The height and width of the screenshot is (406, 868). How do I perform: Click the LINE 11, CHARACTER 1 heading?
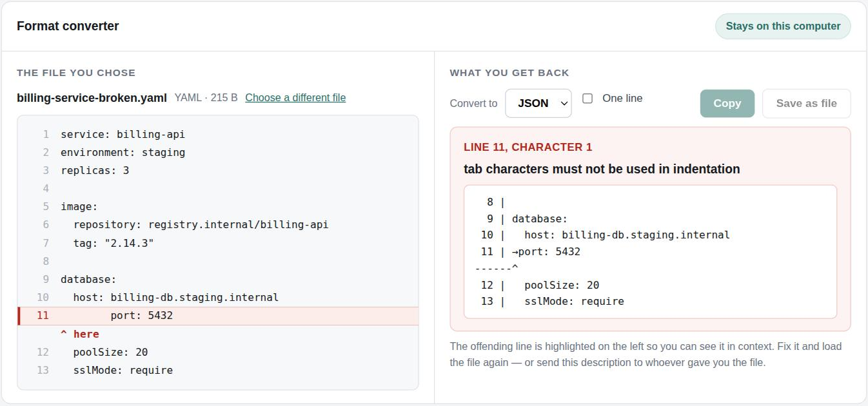tap(528, 147)
